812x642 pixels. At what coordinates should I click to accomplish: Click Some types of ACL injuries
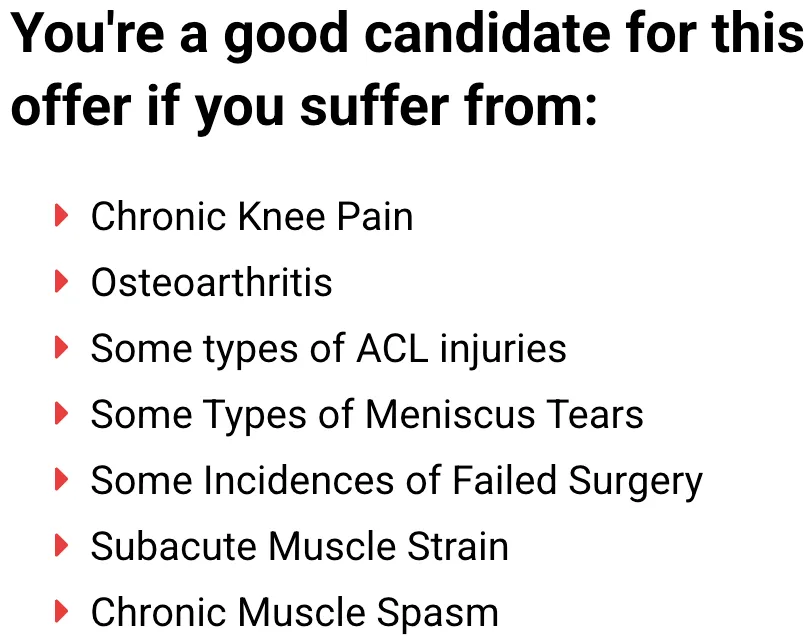pos(329,349)
